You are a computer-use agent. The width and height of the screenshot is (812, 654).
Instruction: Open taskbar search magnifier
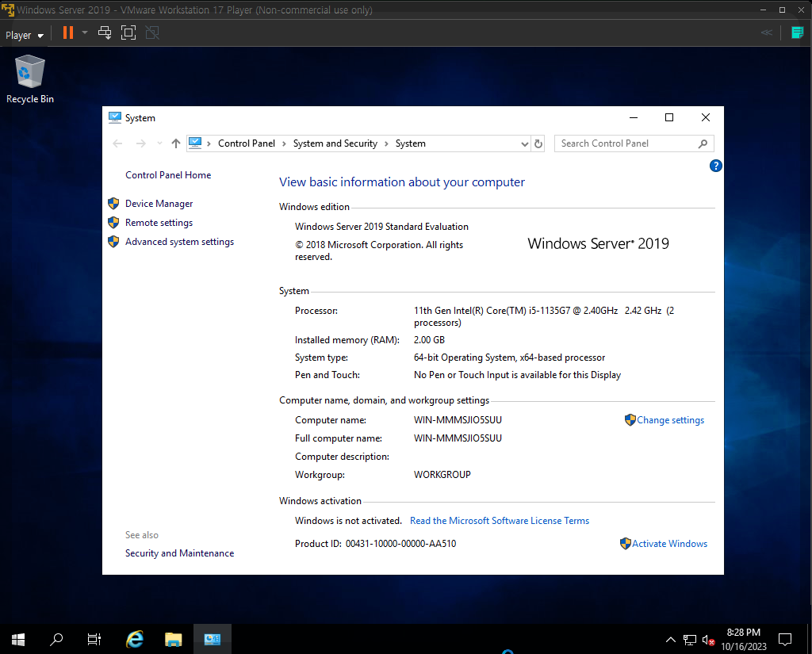[56, 640]
